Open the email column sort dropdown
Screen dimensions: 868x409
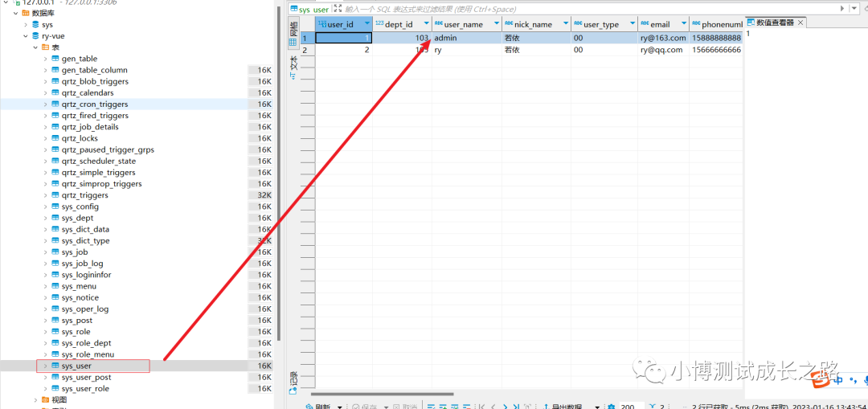684,24
